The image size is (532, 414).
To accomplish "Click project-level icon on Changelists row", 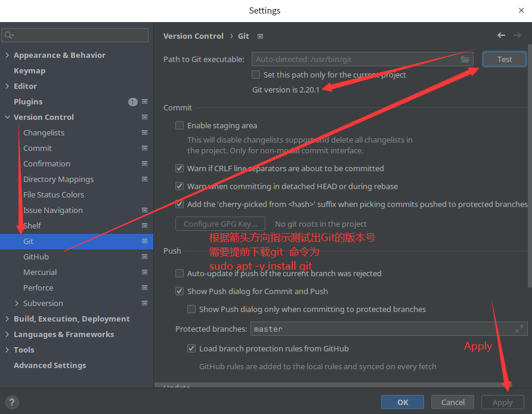I will [144, 132].
